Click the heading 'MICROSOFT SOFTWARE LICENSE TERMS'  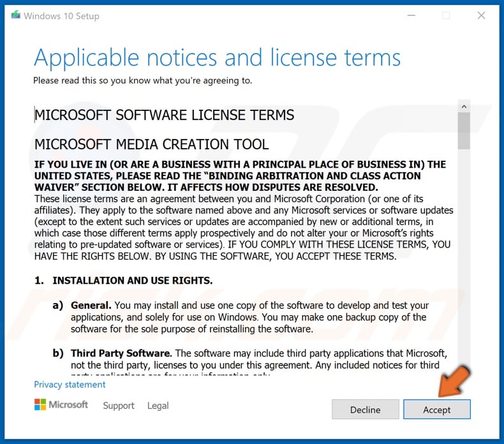pyautogui.click(x=164, y=115)
